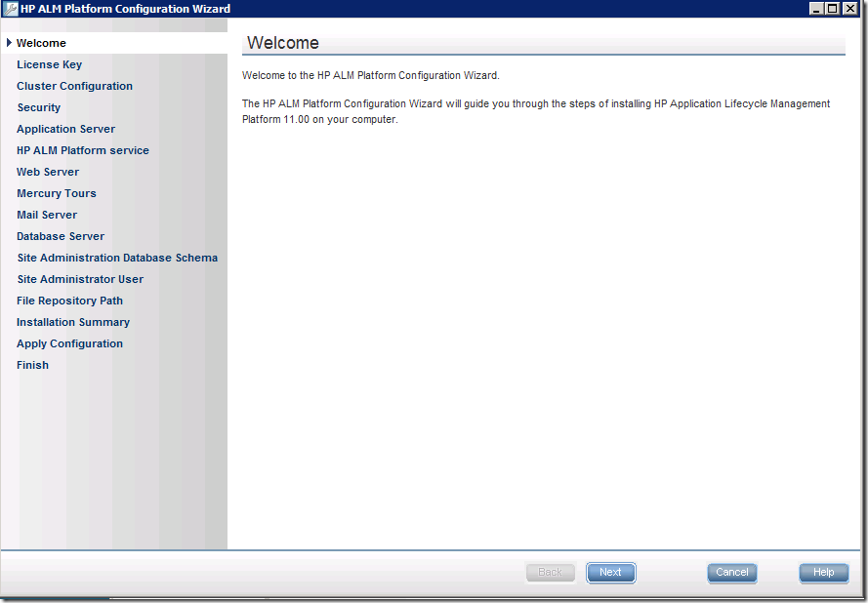Minimize the wizard window
Screen dimensions: 868x603
coord(816,9)
